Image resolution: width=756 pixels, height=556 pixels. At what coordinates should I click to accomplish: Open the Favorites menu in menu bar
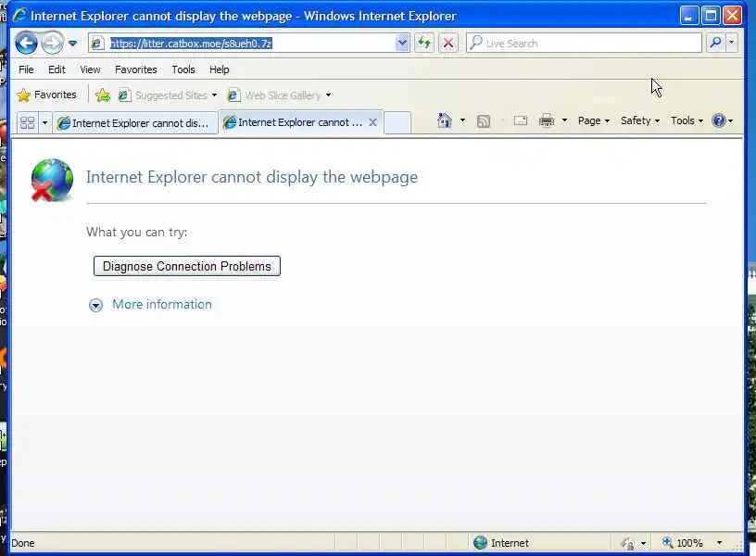point(136,69)
